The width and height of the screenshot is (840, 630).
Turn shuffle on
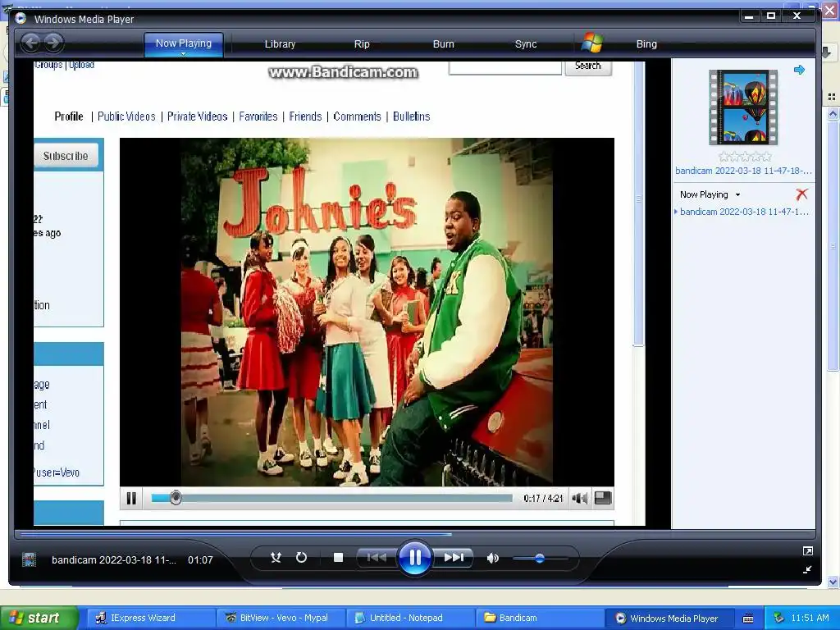pyautogui.click(x=276, y=558)
